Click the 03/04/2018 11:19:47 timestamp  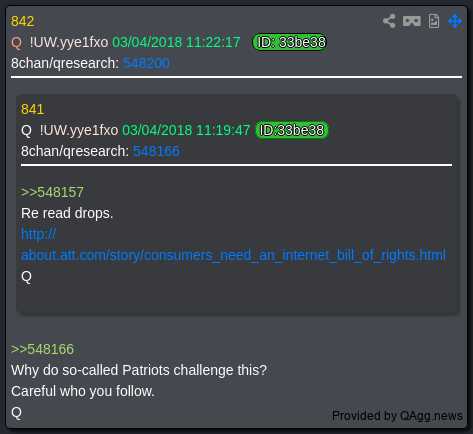pyautogui.click(x=186, y=130)
